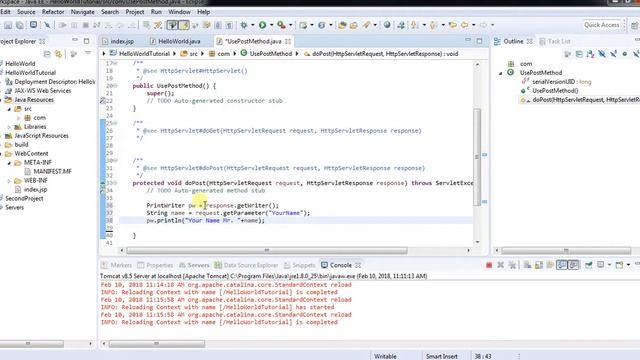The height and width of the screenshot is (360, 640).
Task: Click Remove All Terminated Launches icon in Console
Action: [512, 265]
